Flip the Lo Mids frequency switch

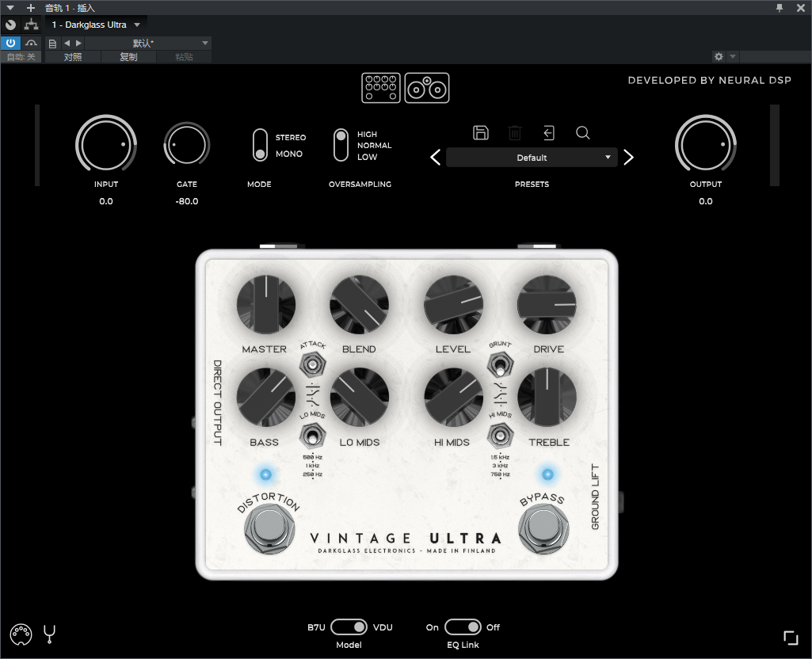tap(312, 436)
